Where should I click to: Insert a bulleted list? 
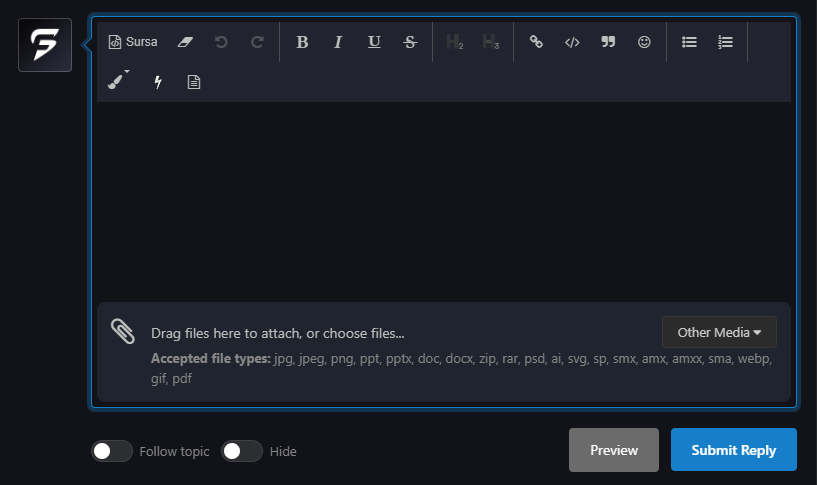689,42
